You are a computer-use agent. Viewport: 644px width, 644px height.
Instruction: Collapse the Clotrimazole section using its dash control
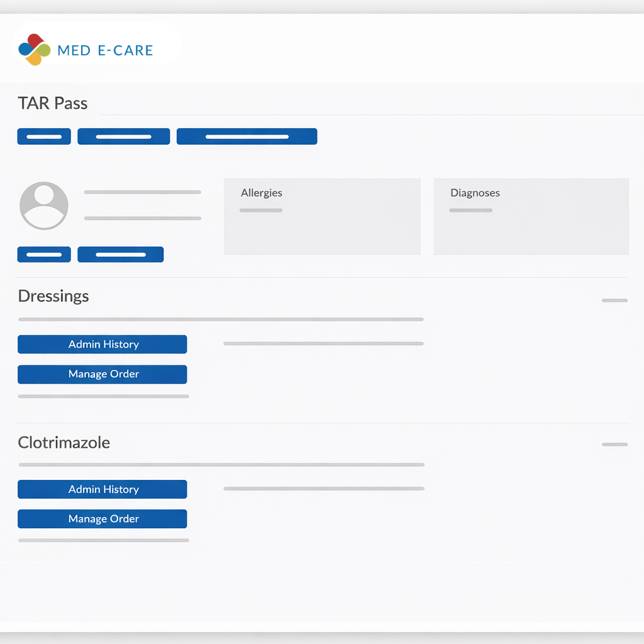[x=614, y=445]
